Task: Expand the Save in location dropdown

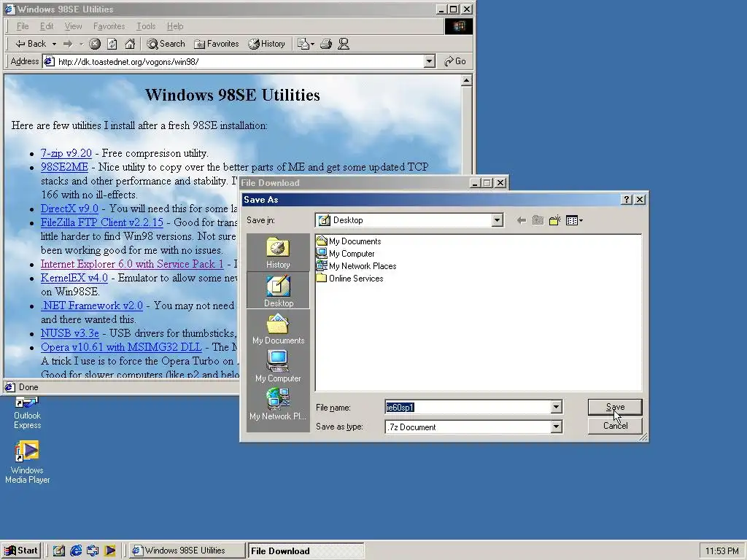Action: click(x=497, y=220)
